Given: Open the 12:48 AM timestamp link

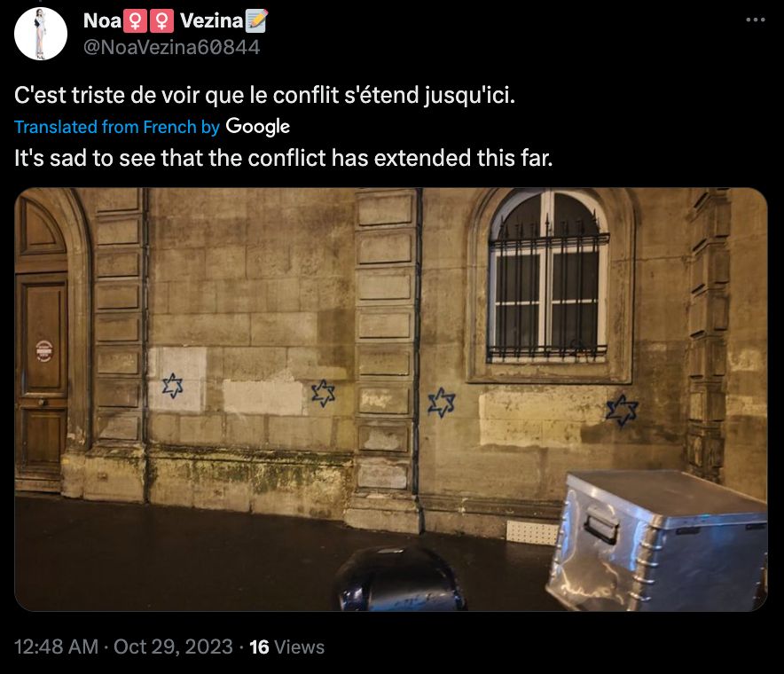Looking at the screenshot, I should (x=56, y=647).
